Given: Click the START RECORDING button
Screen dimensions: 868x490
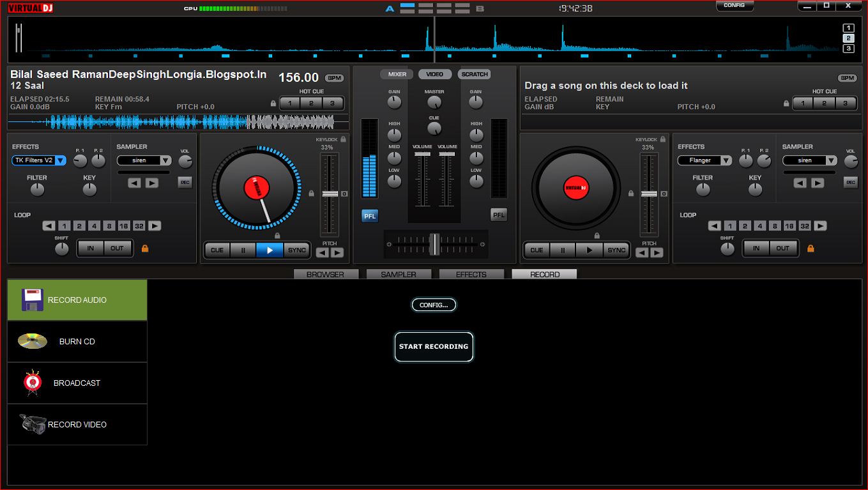Looking at the screenshot, I should click(x=434, y=346).
